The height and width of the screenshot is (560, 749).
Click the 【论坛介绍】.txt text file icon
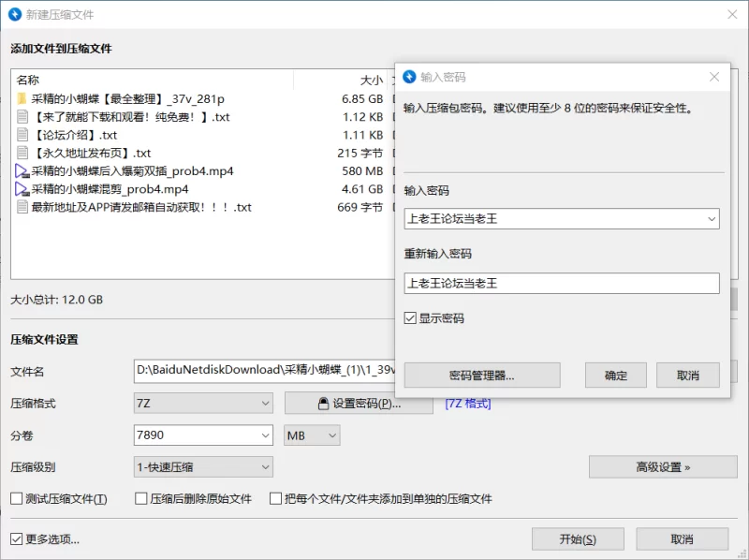(22, 135)
